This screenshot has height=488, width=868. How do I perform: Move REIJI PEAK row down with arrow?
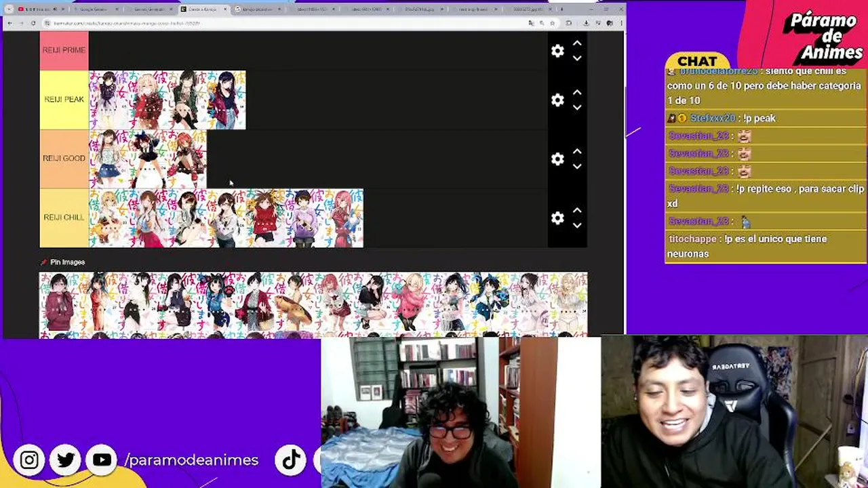(x=577, y=108)
